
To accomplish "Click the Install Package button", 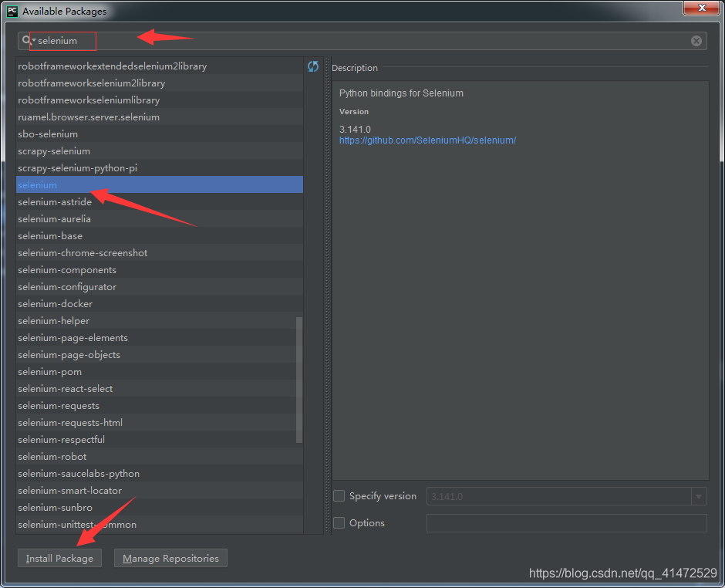I will point(59,559).
